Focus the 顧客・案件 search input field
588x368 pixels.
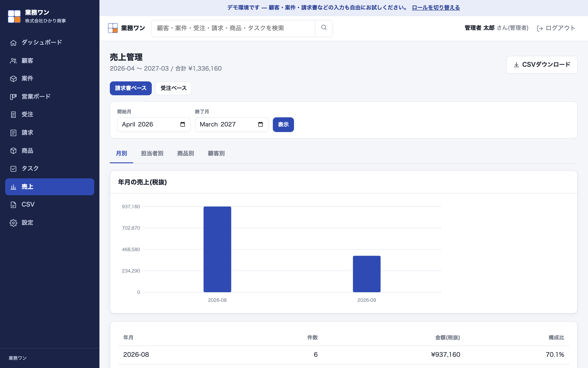tap(233, 29)
